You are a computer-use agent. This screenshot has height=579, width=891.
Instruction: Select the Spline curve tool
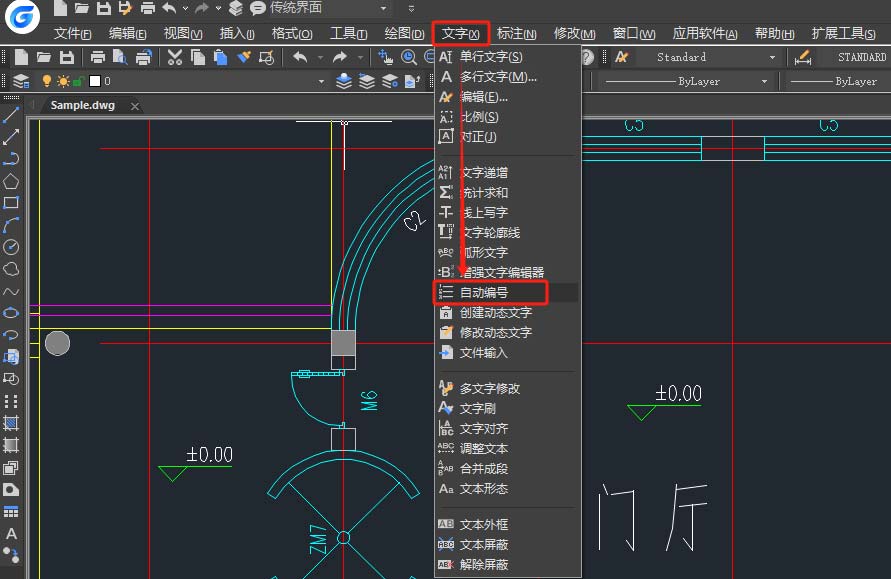point(11,291)
